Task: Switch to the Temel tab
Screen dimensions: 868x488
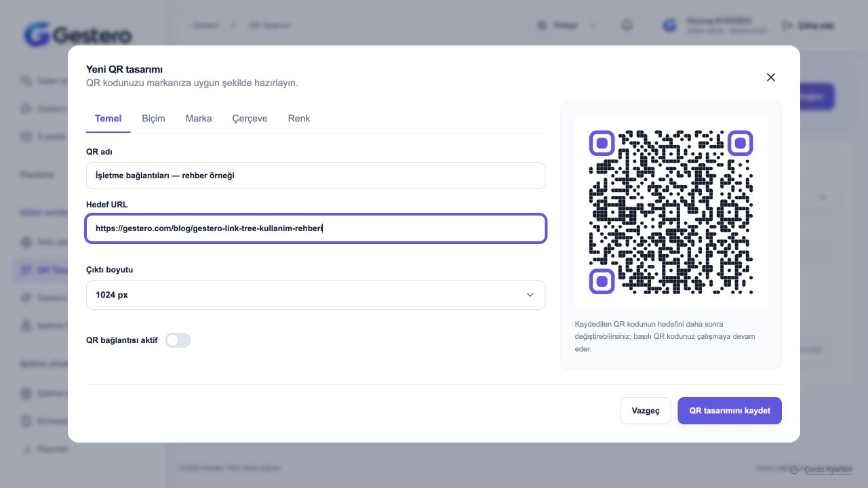Action: point(108,119)
